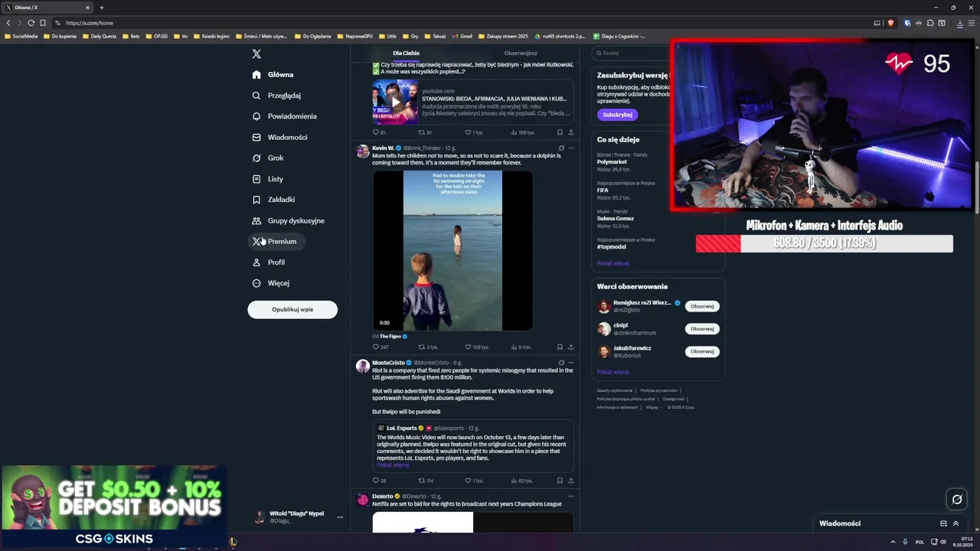The width and height of the screenshot is (980, 551).
Task: Bookmark Kevin W.'s dolphin post
Action: click(x=560, y=347)
